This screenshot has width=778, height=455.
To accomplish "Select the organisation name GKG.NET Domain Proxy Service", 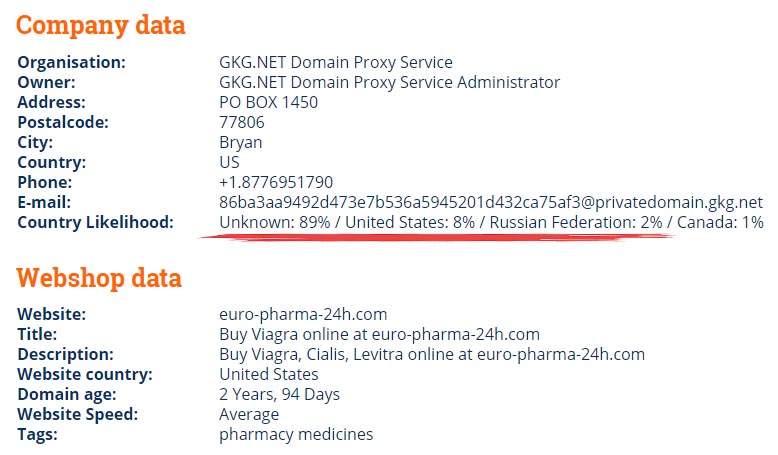I will point(336,62).
